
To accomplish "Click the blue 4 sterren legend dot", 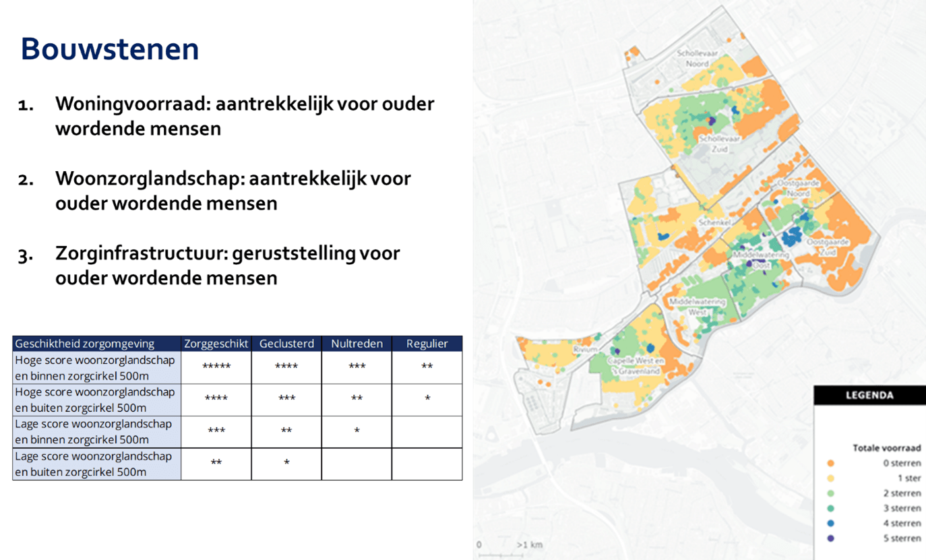I will (x=830, y=523).
